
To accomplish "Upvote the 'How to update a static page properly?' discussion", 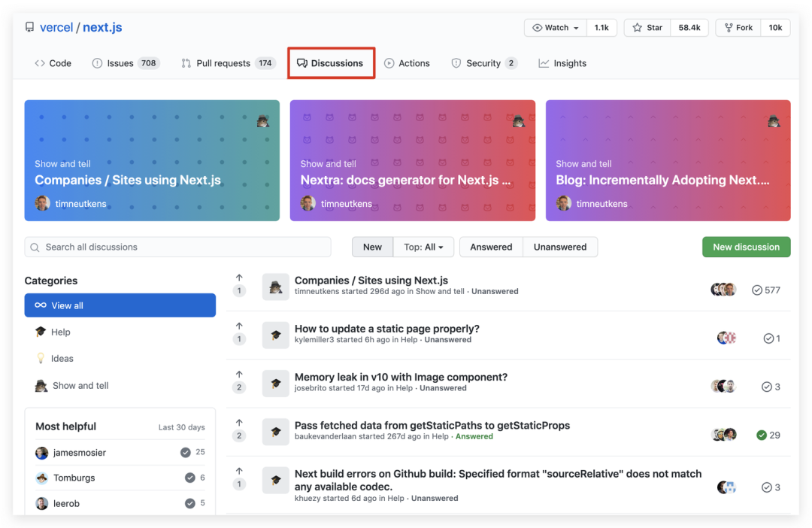I will tap(239, 326).
